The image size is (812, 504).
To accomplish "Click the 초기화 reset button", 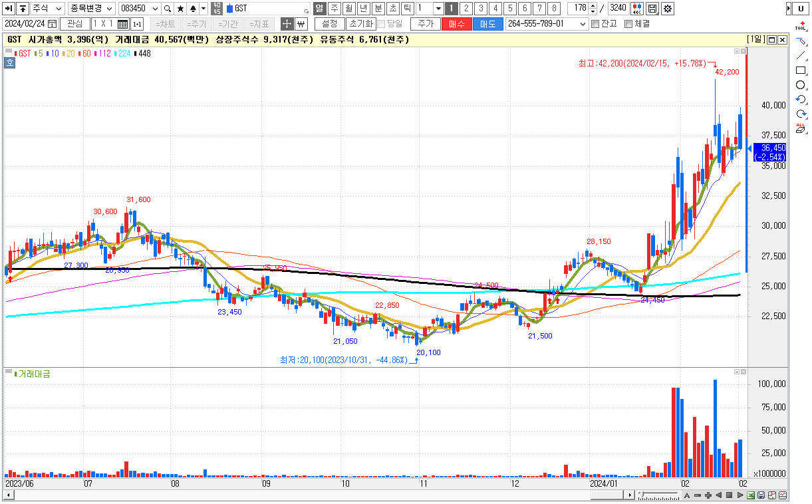I will click(x=360, y=24).
